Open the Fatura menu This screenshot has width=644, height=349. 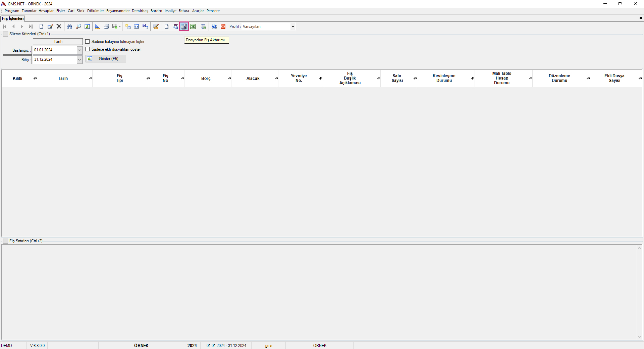[x=184, y=11]
